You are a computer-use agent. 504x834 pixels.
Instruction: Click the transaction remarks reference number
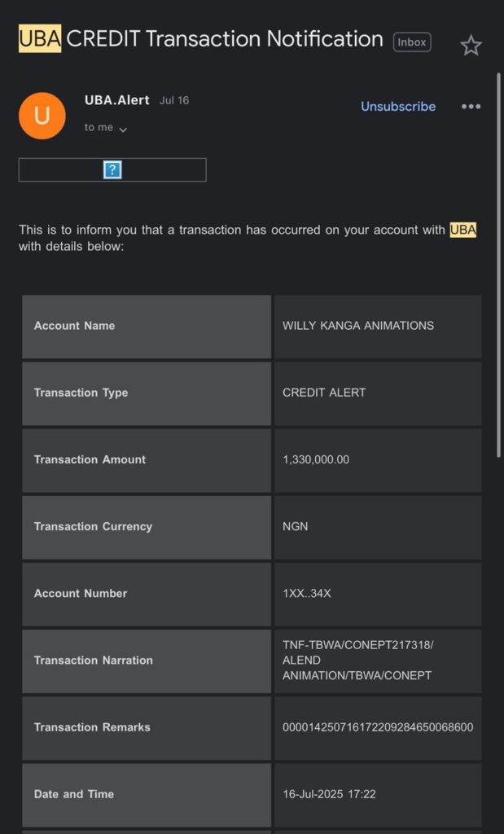[378, 727]
